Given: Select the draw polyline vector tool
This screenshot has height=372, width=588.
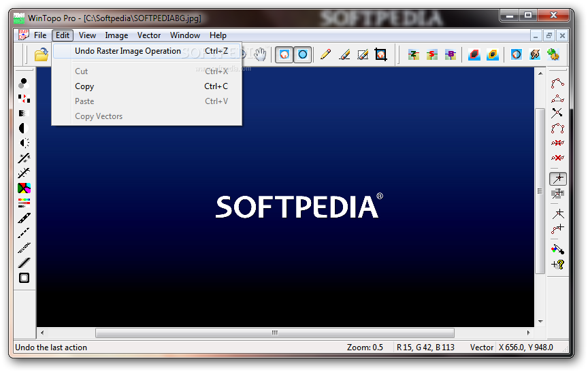Looking at the screenshot, I should click(557, 83).
